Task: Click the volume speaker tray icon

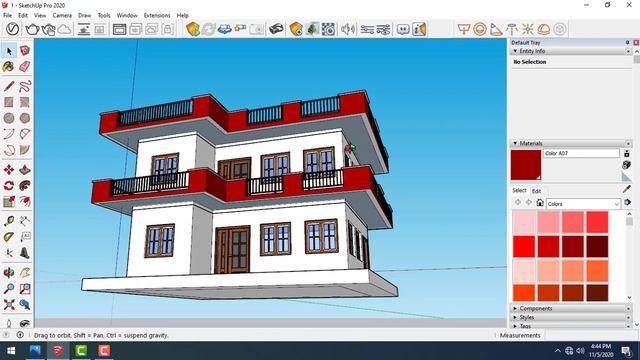Action: pyautogui.click(x=580, y=351)
